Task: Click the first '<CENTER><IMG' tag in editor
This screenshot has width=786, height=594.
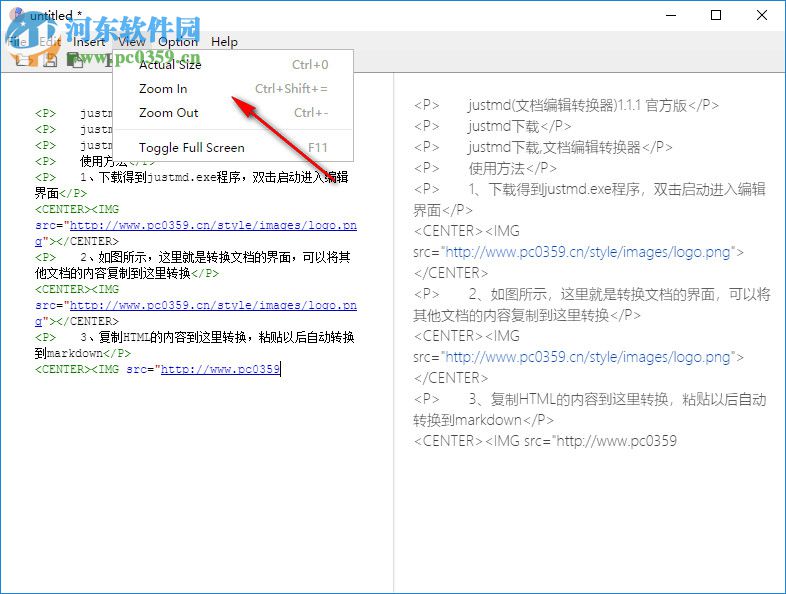Action: point(77,209)
